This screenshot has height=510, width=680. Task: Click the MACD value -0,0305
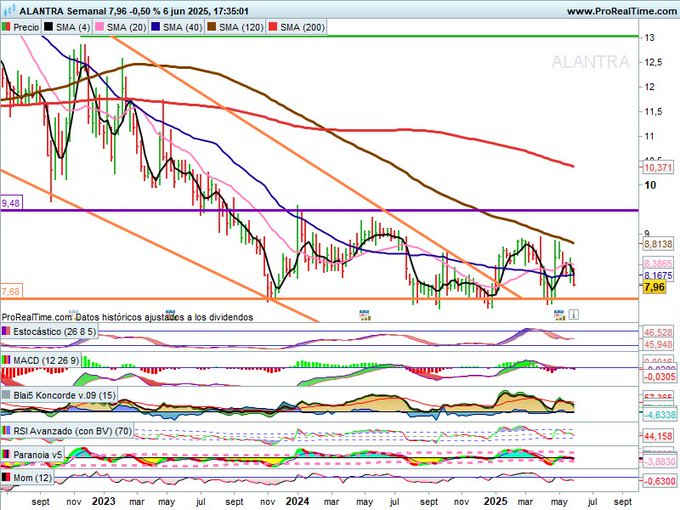pyautogui.click(x=660, y=377)
